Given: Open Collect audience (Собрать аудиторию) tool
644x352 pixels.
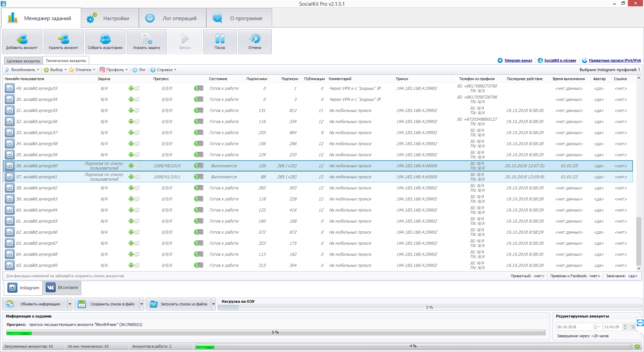Looking at the screenshot, I should (105, 42).
